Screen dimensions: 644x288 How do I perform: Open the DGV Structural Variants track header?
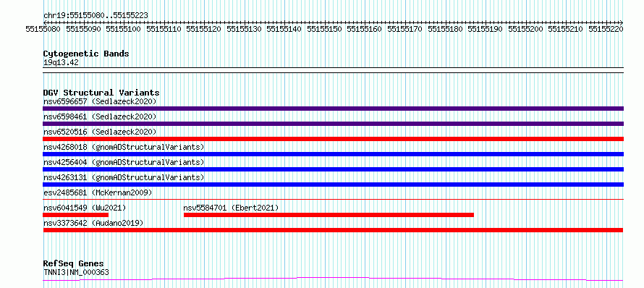pyautogui.click(x=101, y=93)
